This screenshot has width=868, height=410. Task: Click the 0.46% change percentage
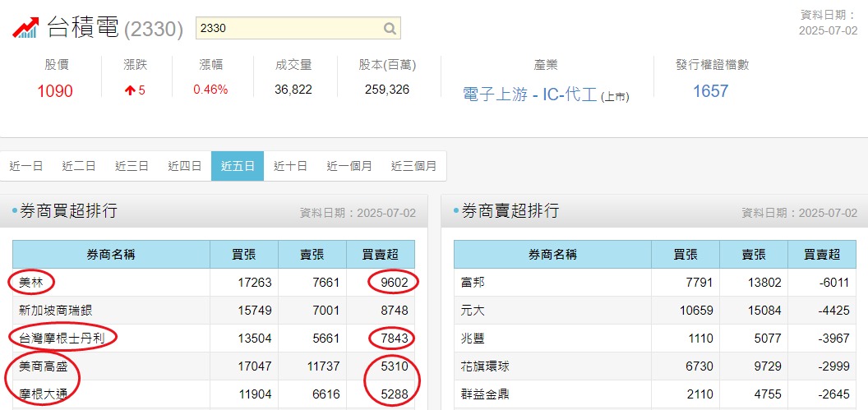click(210, 90)
